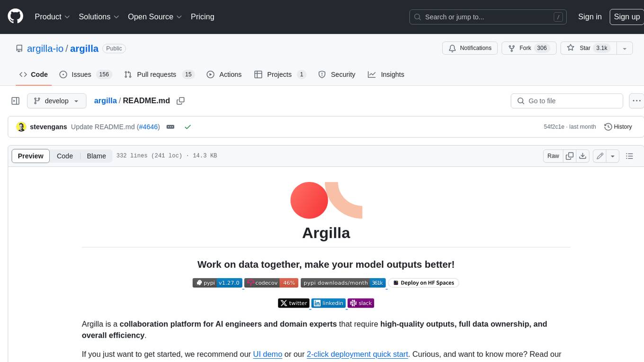Open the stevengans author profile

[48, 127]
